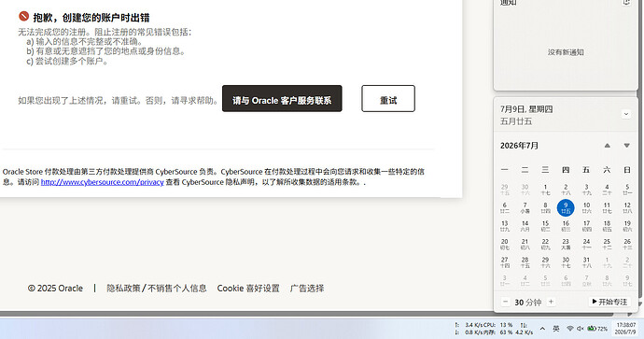
Task: Select date 26 in the calendar
Action: [627, 244]
